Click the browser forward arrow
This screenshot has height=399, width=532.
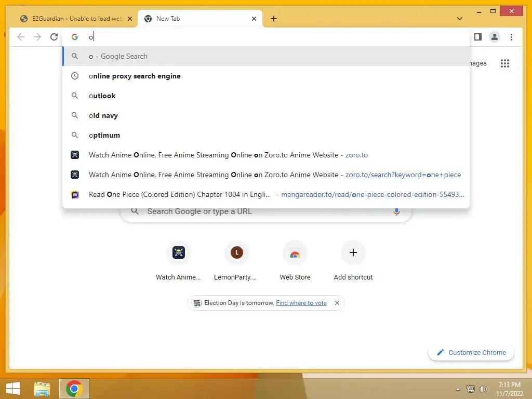pyautogui.click(x=37, y=37)
